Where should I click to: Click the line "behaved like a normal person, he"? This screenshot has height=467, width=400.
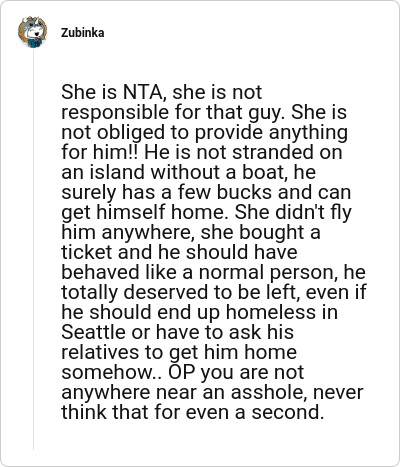click(214, 272)
